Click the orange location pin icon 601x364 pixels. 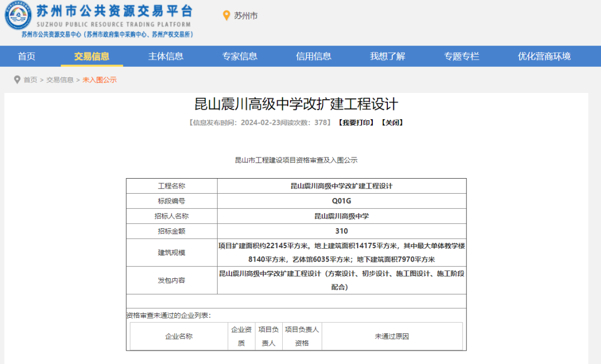[226, 16]
